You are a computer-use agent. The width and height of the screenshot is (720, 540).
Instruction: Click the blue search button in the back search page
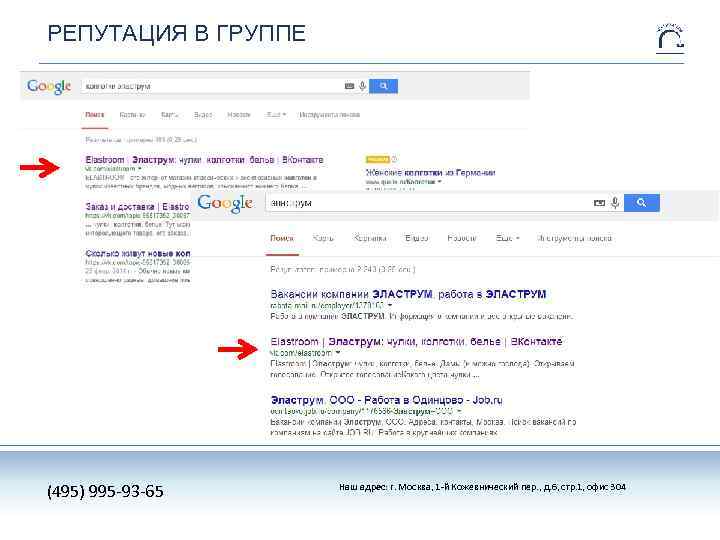pyautogui.click(x=383, y=86)
